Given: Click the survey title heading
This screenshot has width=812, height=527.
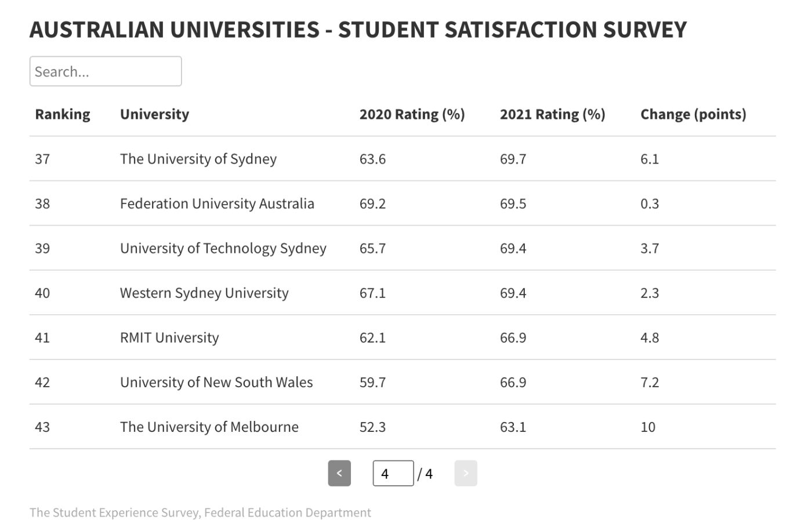Looking at the screenshot, I should click(358, 30).
